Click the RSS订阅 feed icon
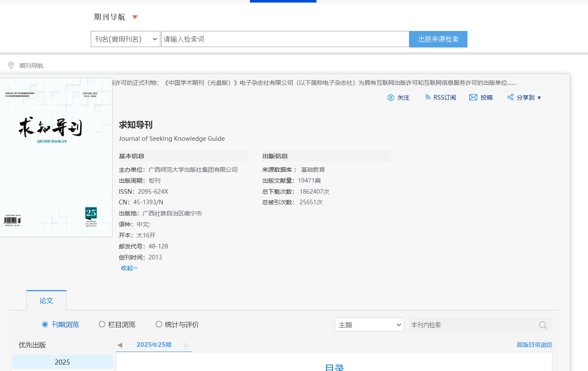This screenshot has height=371, width=588. [428, 98]
